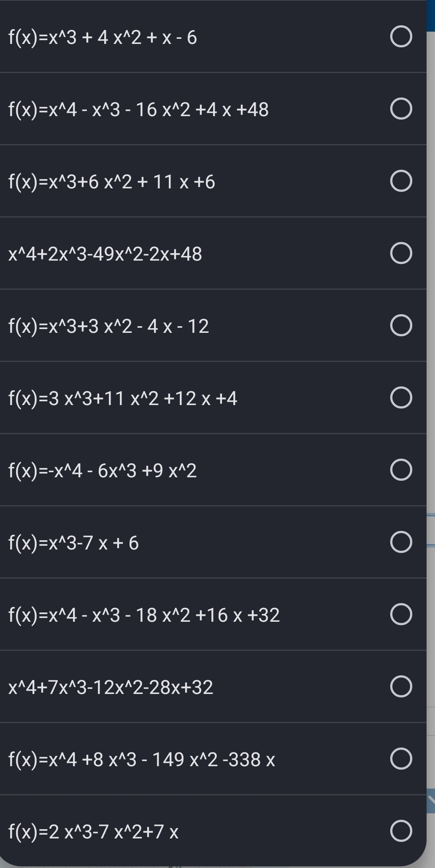
Task: Click the f(x)=x^3-7 x + 6 option label
Action: [73, 543]
